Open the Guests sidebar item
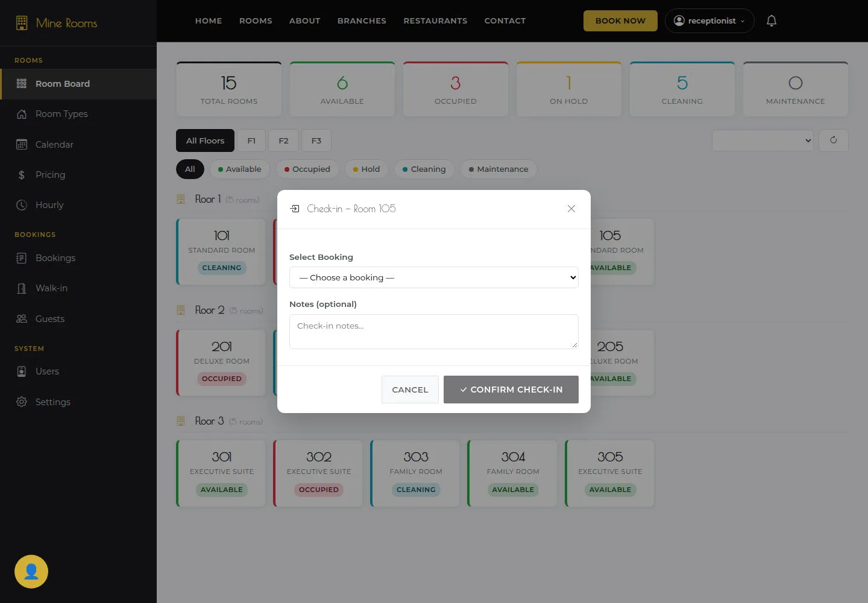Viewport: 868px width, 603px height. (x=78, y=319)
